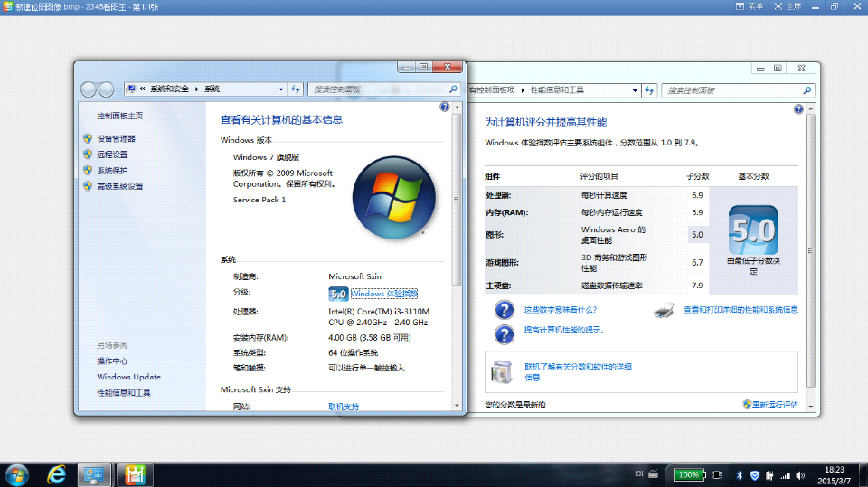The height and width of the screenshot is (487, 868).
Task: Open the Windows Start orb
Action: pyautogui.click(x=17, y=475)
